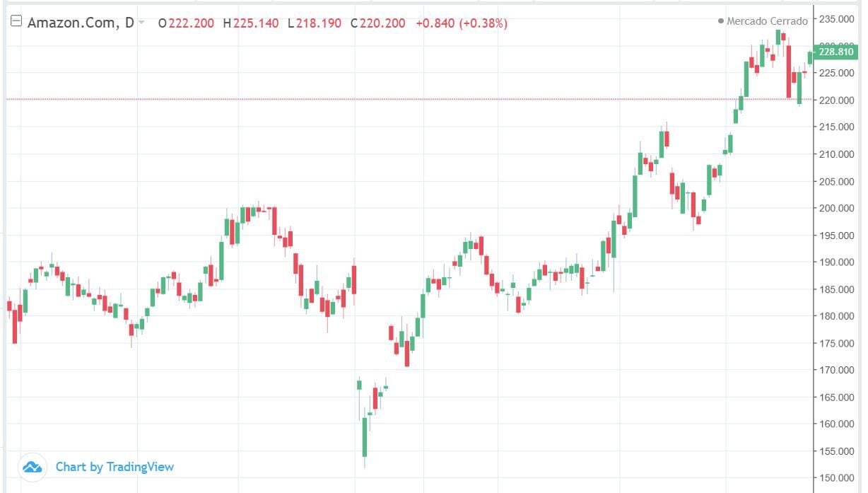Select the open value 222.200
The height and width of the screenshot is (493, 868).
[x=191, y=23]
